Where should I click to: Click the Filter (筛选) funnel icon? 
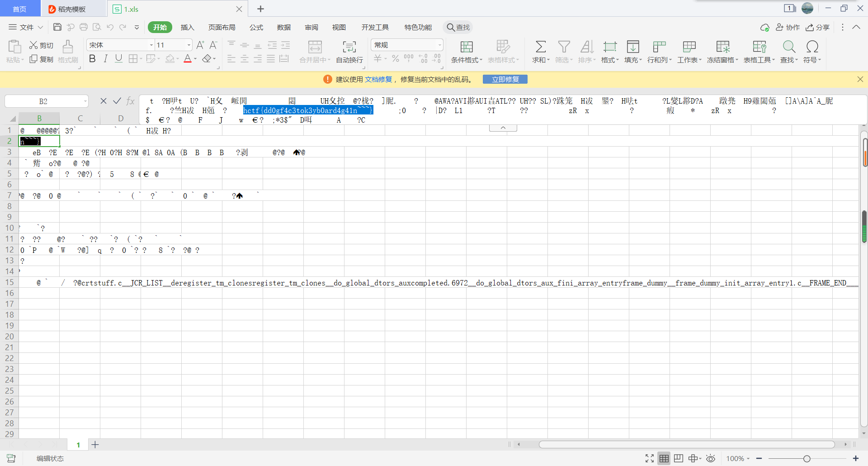(x=564, y=47)
